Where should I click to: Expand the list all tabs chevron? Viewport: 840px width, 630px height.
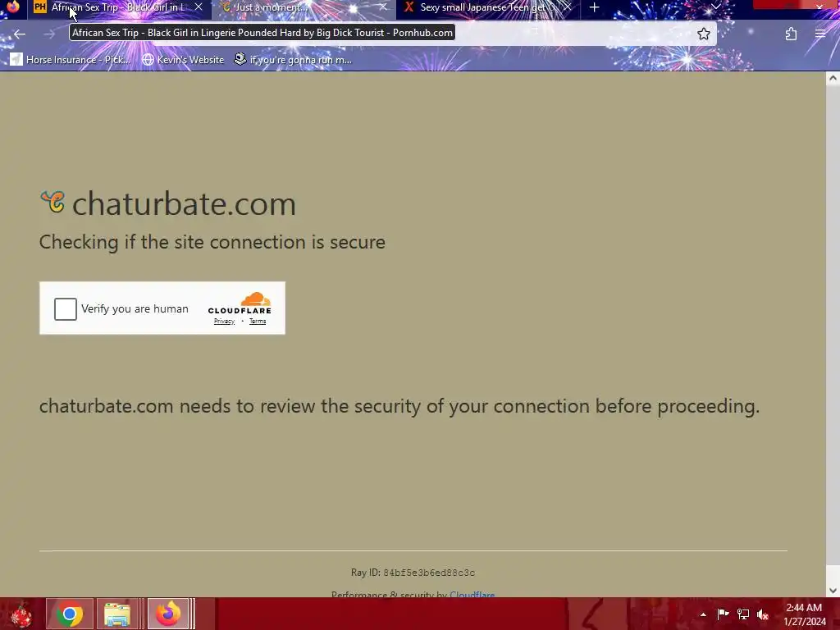click(715, 7)
